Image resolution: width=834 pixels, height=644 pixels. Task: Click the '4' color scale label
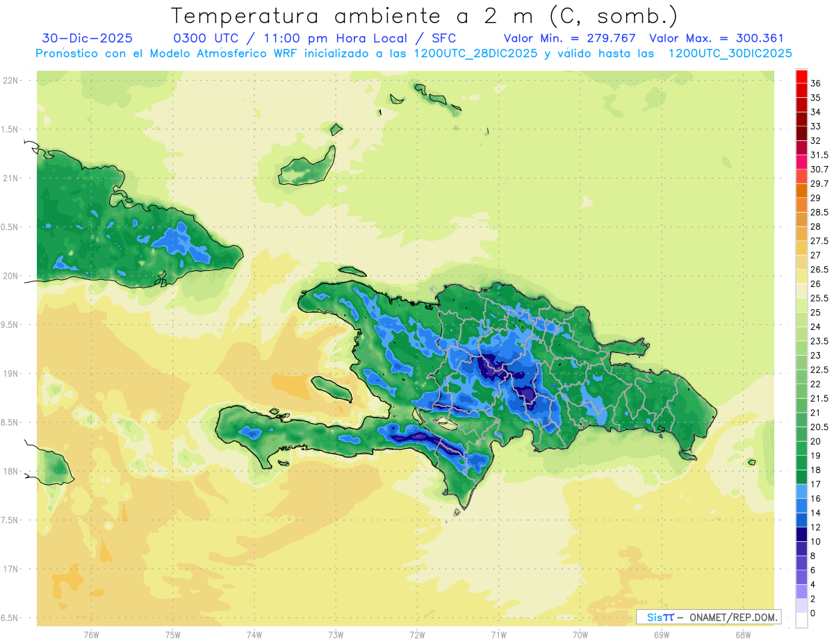click(x=813, y=585)
